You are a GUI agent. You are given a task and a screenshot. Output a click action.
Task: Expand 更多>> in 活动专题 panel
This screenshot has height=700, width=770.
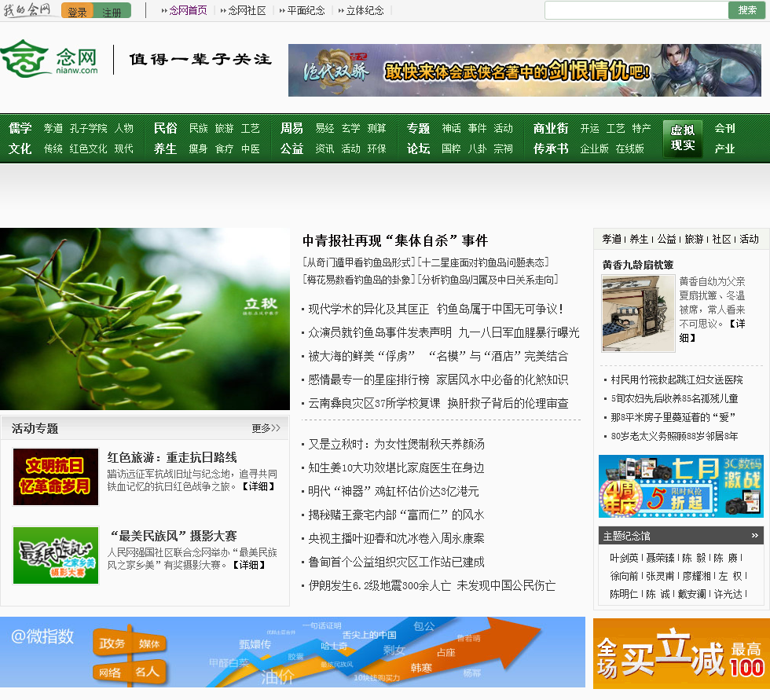point(266,428)
